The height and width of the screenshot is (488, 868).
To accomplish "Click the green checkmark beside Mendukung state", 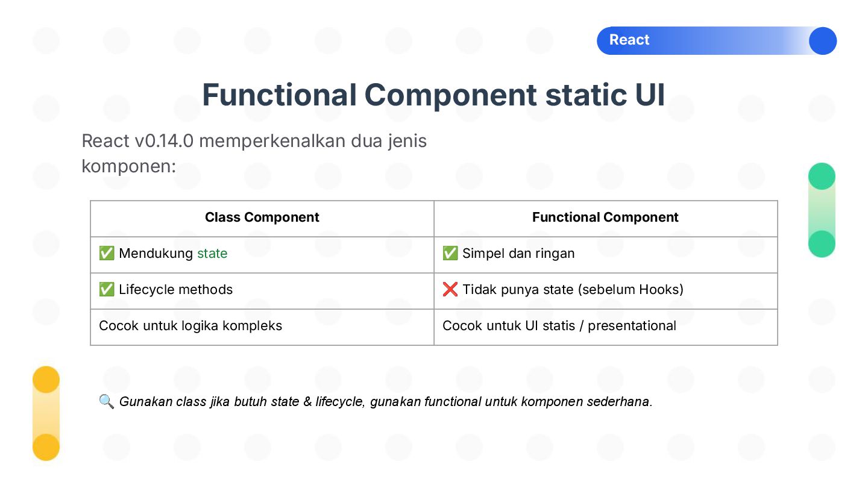I will (x=107, y=254).
